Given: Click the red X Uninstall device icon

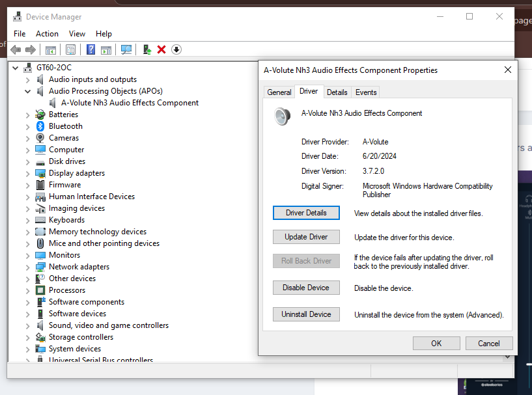Looking at the screenshot, I should 161,50.
